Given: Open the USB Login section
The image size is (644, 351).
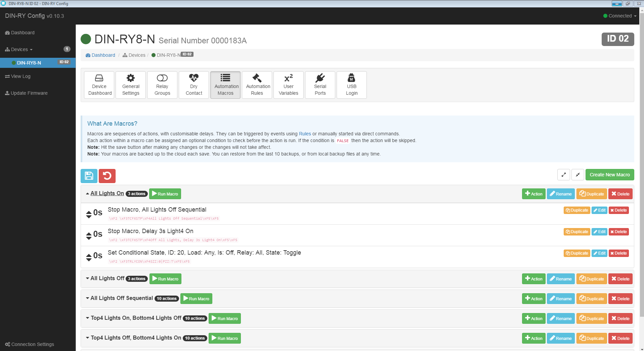Looking at the screenshot, I should 351,85.
